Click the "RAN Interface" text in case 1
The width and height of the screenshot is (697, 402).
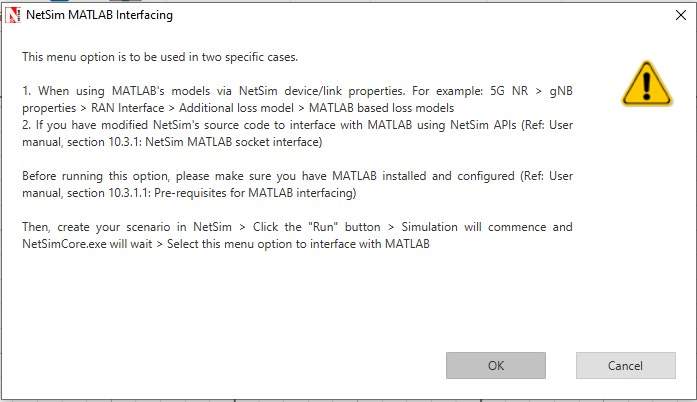click(128, 108)
